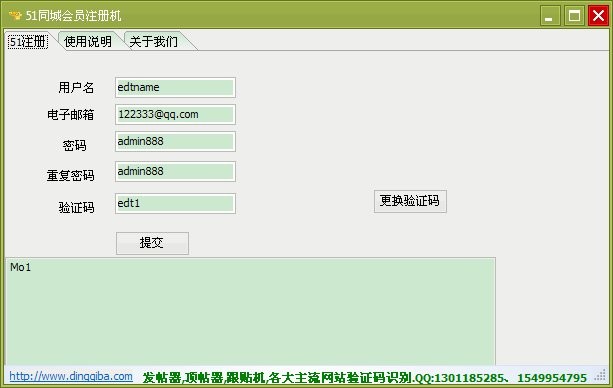Click the resize grip in status bar corner
The image size is (613, 388).
coord(600,376)
